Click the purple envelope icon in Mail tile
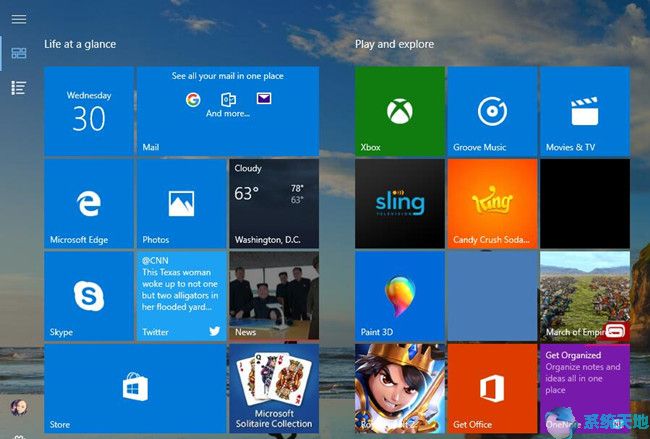650x439 pixels. (264, 98)
